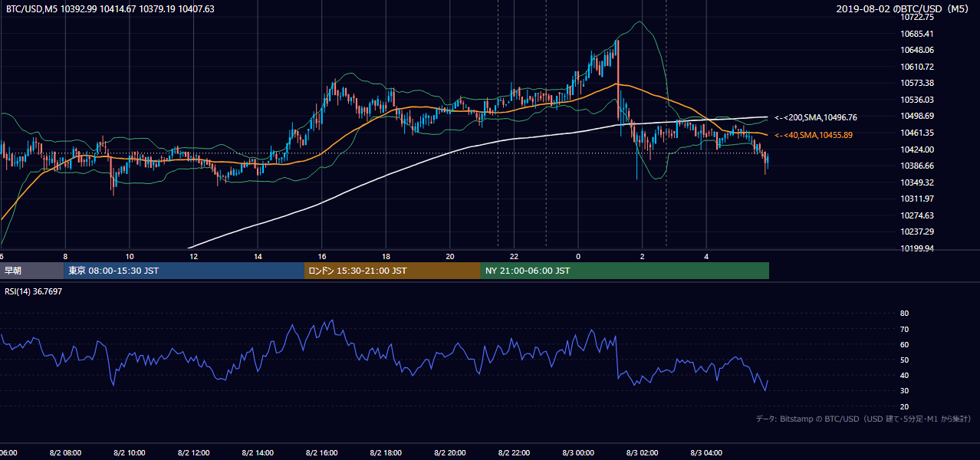Click price axis value 10722.75

tap(918, 17)
